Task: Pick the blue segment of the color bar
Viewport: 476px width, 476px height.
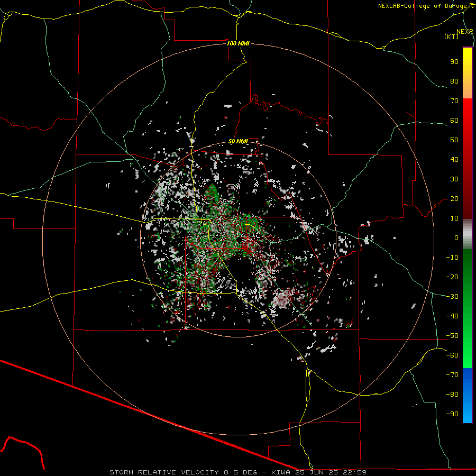Action: click(x=467, y=396)
